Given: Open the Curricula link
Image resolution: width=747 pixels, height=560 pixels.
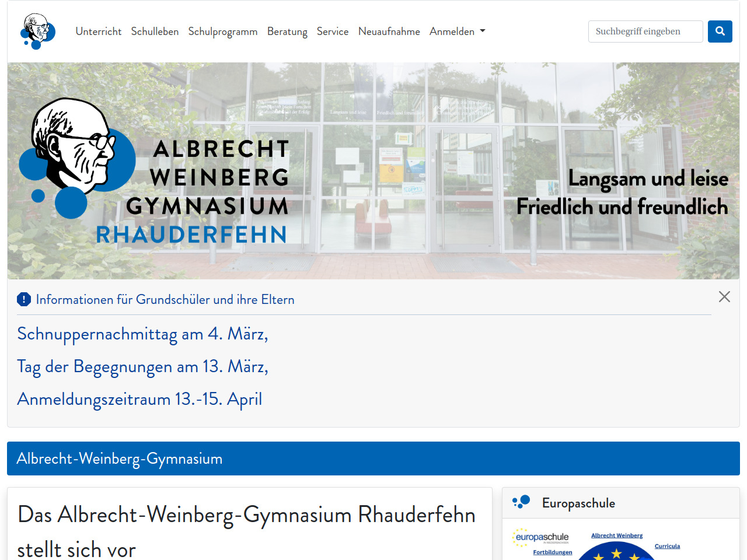Looking at the screenshot, I should tap(667, 547).
